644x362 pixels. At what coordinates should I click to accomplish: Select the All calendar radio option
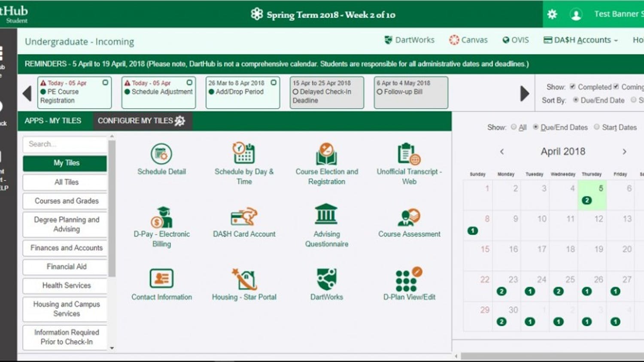tap(514, 127)
